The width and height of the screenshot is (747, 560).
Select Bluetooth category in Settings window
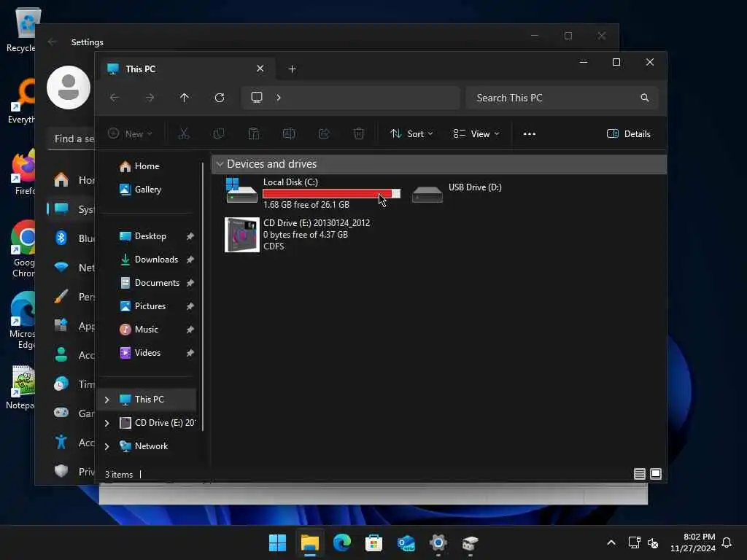pos(71,238)
